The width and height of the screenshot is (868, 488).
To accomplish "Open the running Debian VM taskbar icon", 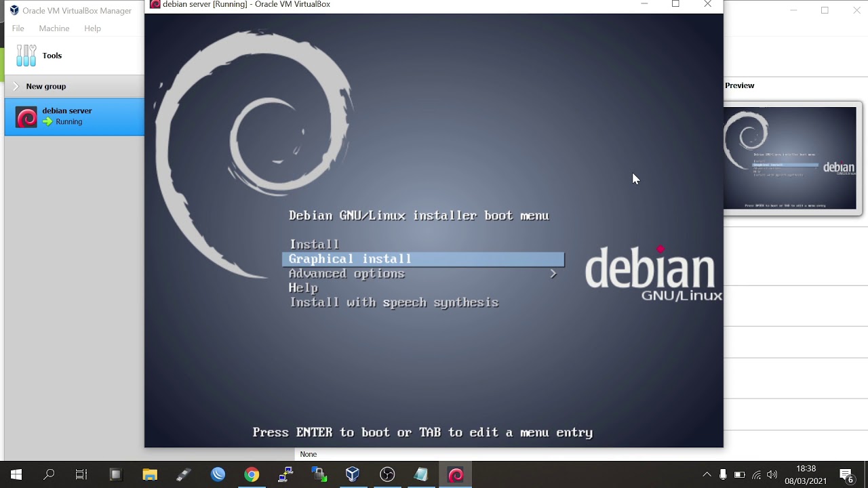I will (x=456, y=474).
